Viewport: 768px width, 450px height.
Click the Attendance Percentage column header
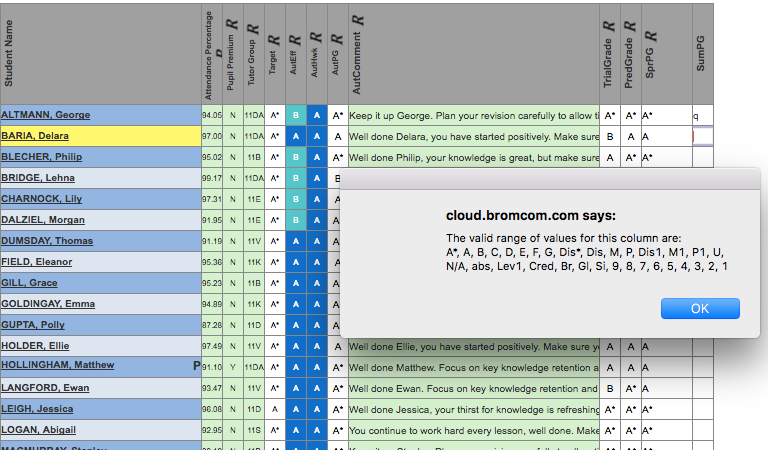212,54
